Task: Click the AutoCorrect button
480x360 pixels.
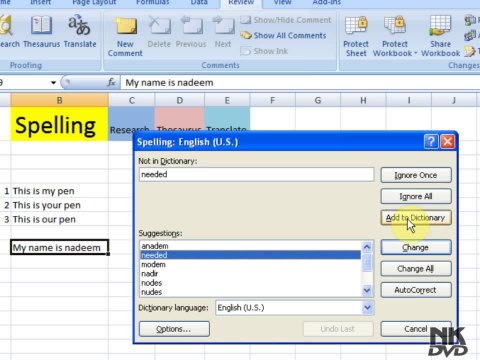Action: (416, 290)
